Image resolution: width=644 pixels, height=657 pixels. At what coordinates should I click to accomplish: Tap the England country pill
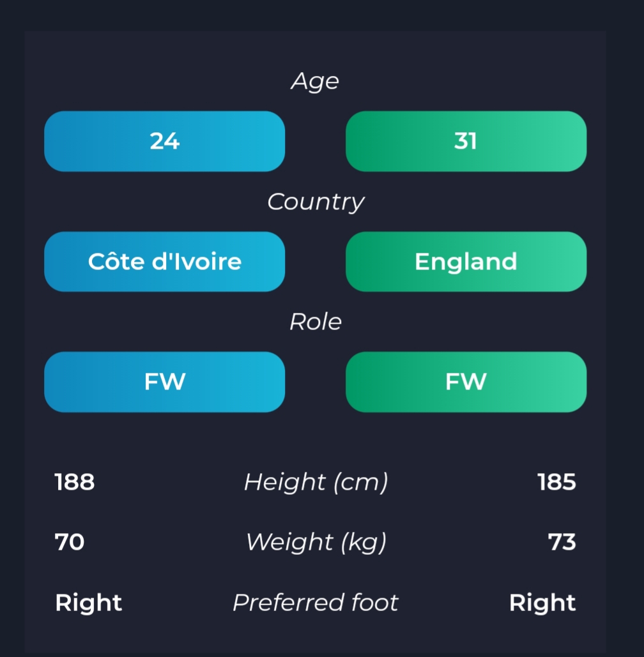(466, 262)
